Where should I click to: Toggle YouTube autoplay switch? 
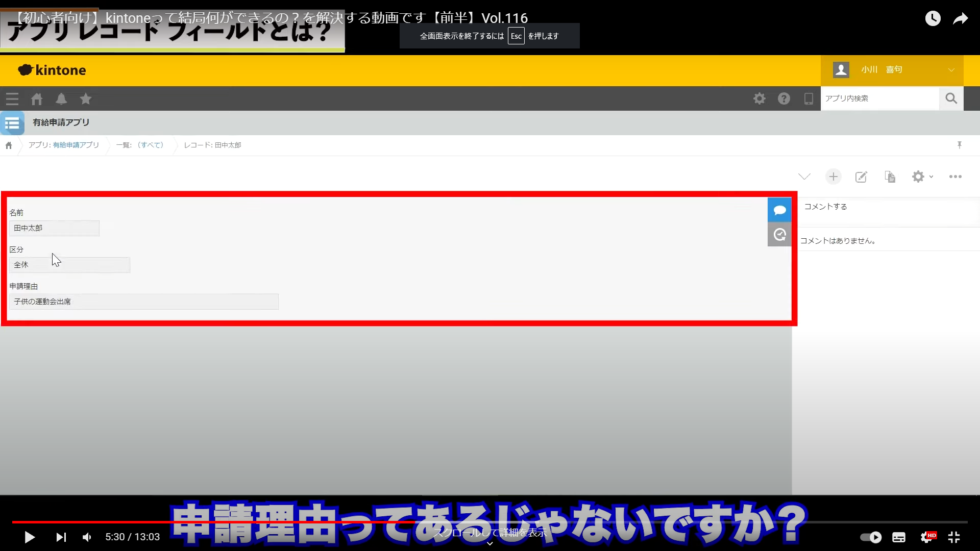pos(871,537)
